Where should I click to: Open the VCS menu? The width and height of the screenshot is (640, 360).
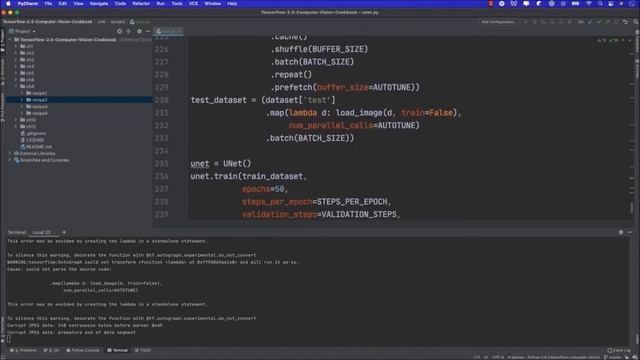point(193,4)
